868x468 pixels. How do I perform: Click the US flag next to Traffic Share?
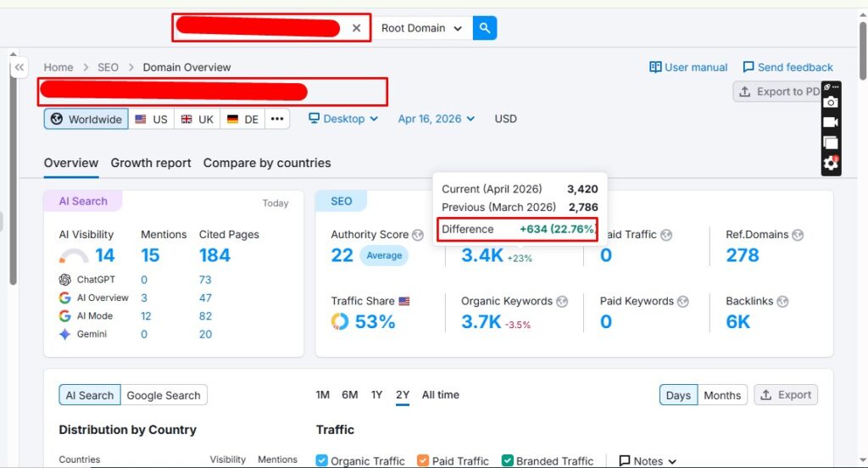tap(404, 301)
